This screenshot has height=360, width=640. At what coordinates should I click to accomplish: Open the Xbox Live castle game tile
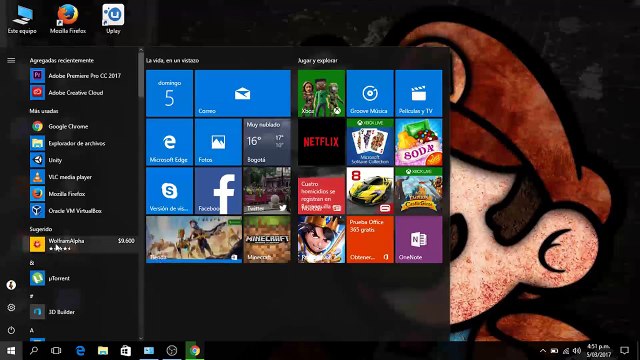coord(419,191)
